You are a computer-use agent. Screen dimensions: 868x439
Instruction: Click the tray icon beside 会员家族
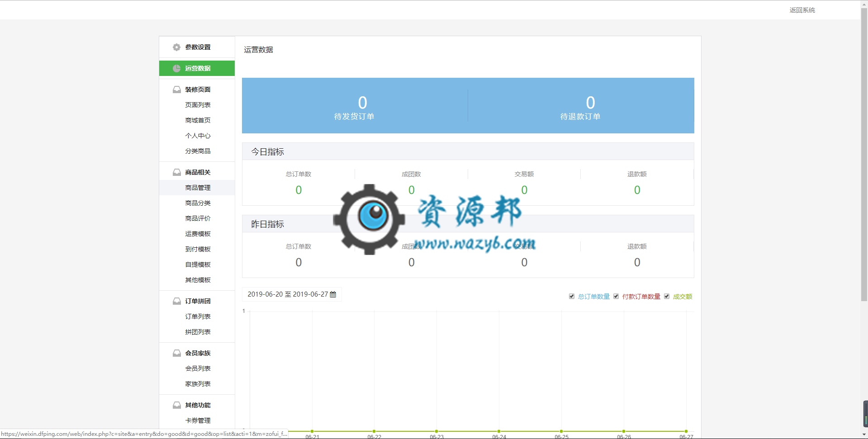176,353
